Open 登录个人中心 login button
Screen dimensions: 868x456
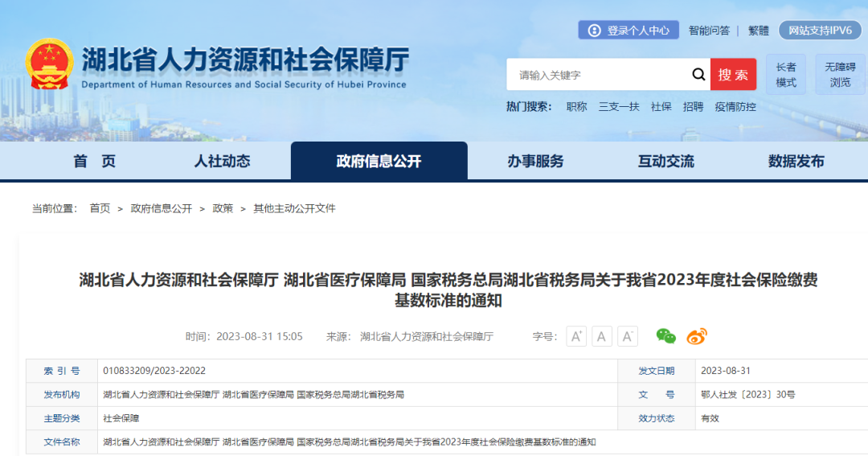628,30
